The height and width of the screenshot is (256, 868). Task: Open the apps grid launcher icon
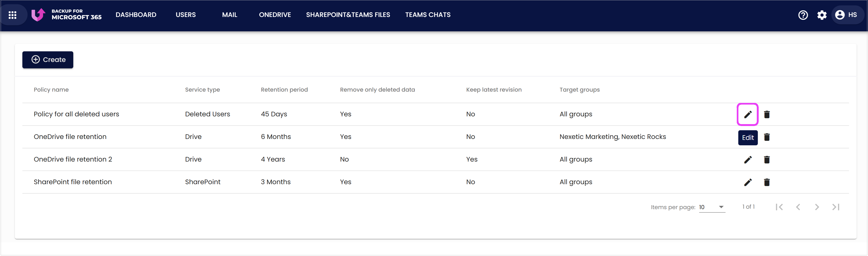pyautogui.click(x=12, y=15)
